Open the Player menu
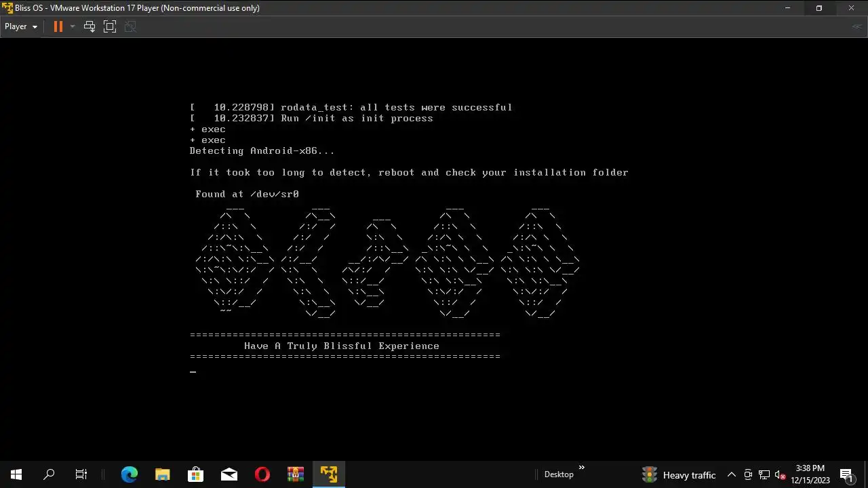 click(20, 26)
